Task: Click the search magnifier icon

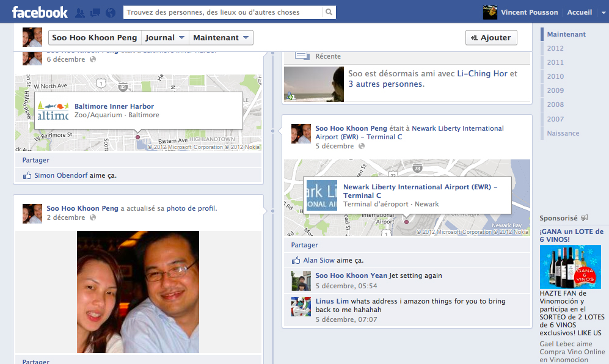Action: pyautogui.click(x=327, y=12)
